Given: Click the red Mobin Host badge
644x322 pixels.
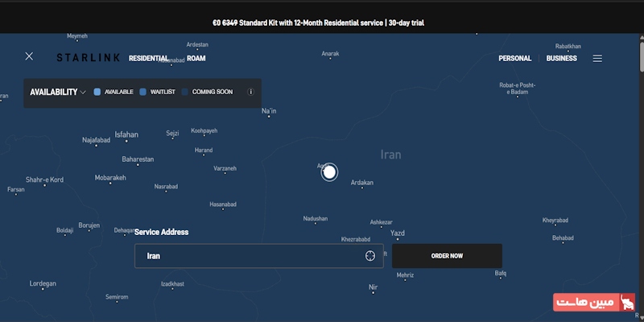Looking at the screenshot, I should [594, 303].
